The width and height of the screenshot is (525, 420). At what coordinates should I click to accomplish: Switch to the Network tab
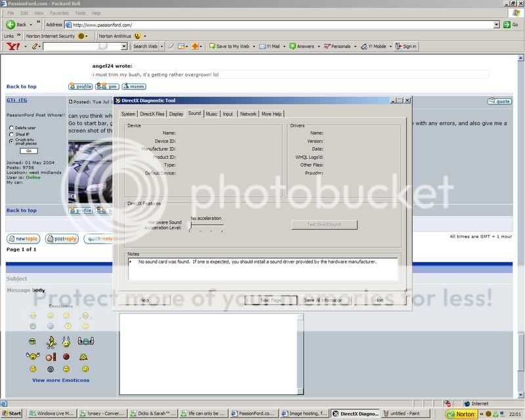pos(248,114)
